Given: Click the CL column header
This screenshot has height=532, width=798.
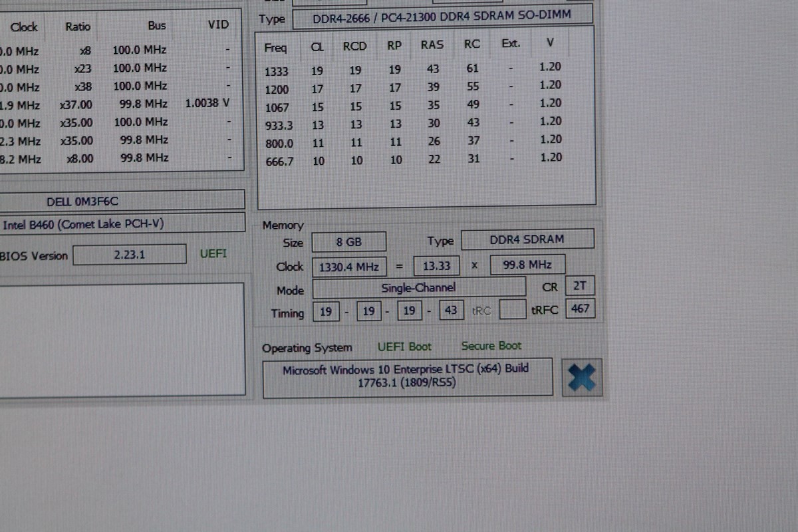Looking at the screenshot, I should pyautogui.click(x=317, y=47).
